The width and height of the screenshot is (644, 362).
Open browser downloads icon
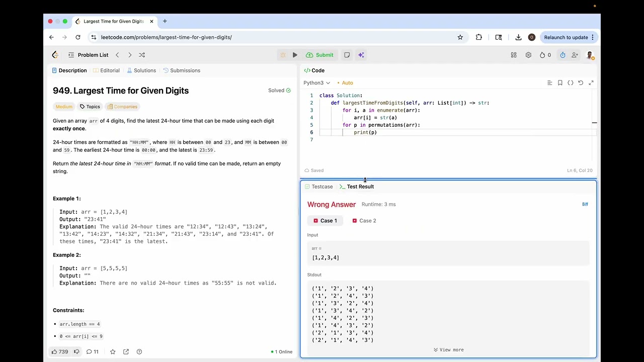pos(518,37)
